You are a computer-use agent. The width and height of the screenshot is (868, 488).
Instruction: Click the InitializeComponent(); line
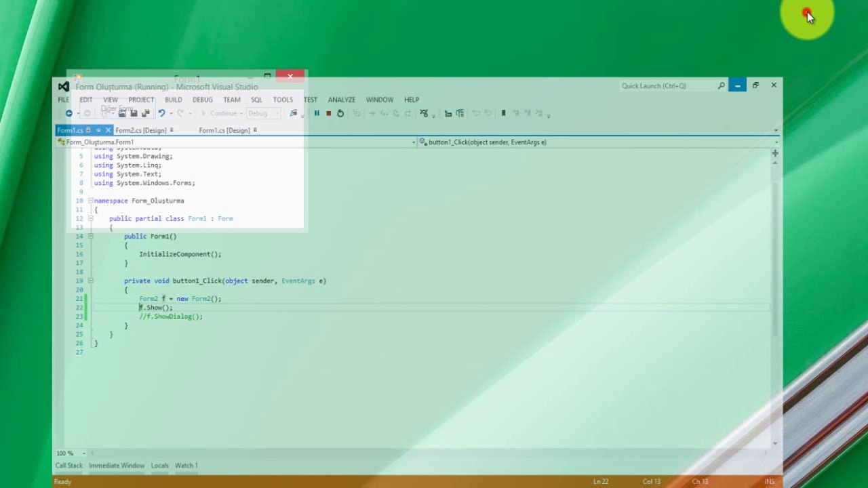180,254
